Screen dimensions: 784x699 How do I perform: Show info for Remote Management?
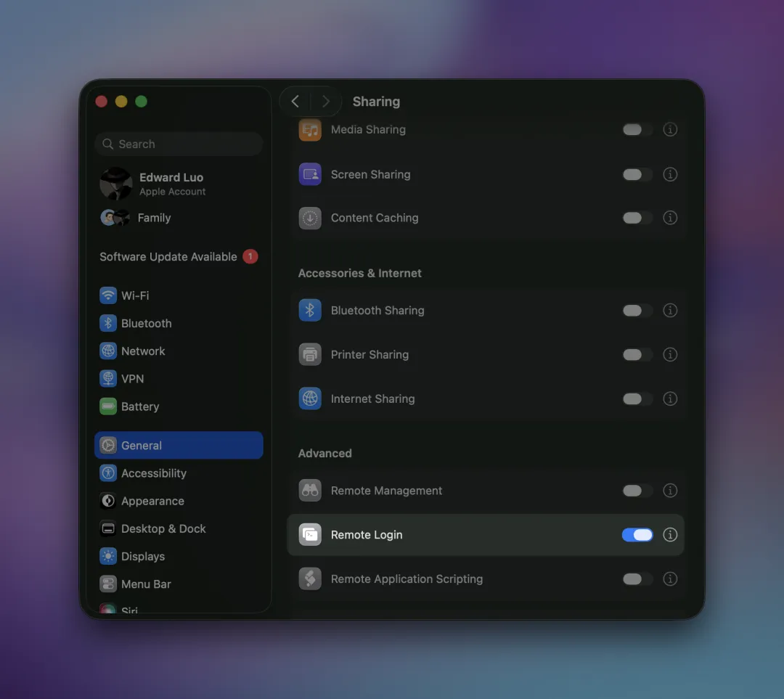click(670, 490)
